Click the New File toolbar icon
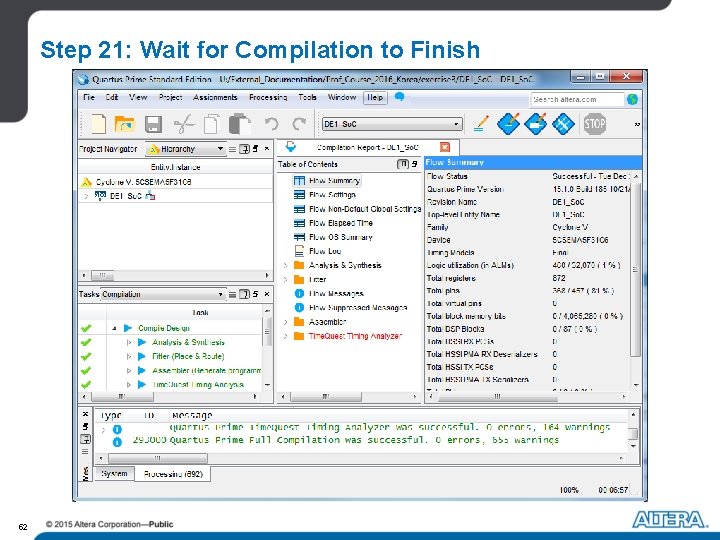Image resolution: width=720 pixels, height=540 pixels. coord(98,124)
